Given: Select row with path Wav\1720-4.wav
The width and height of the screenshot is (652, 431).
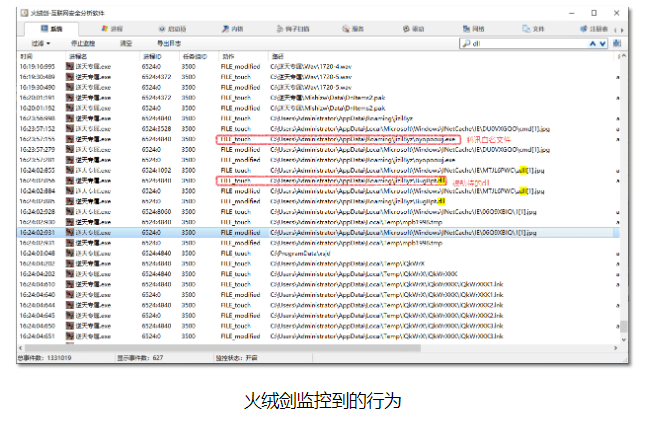Looking at the screenshot, I should pyautogui.click(x=316, y=66).
